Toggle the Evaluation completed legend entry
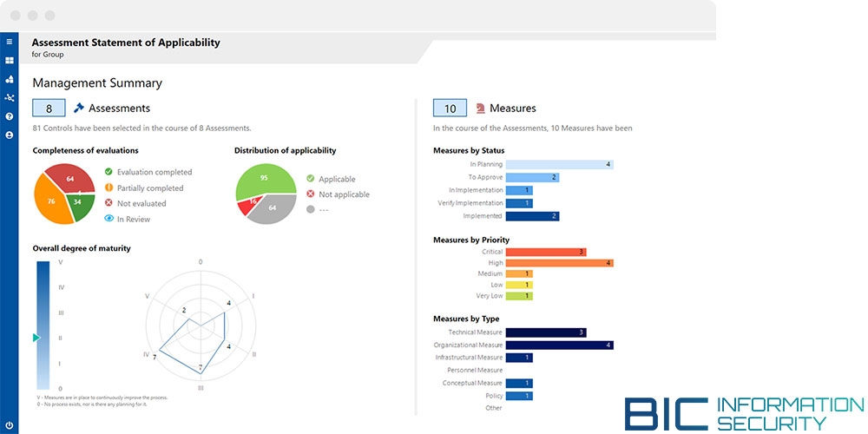 click(x=148, y=172)
